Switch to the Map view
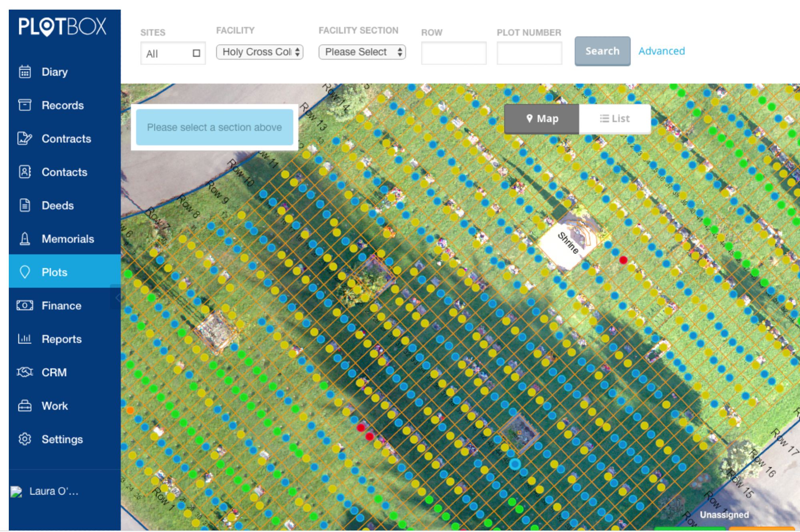 (542, 119)
